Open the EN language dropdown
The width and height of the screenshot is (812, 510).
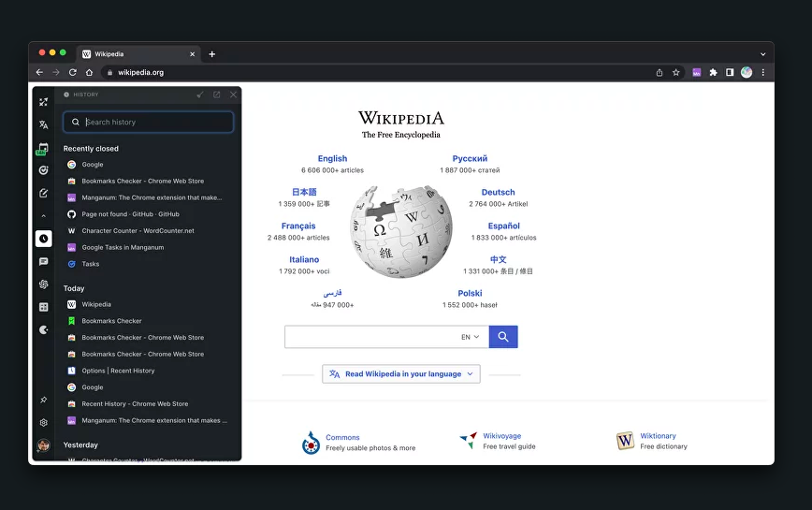click(471, 337)
